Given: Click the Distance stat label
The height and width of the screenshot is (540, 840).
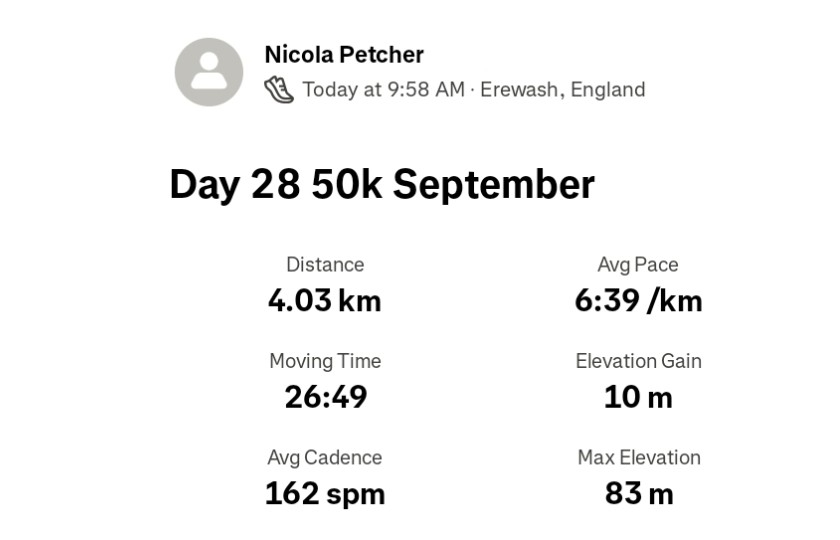Looking at the screenshot, I should point(325,265).
